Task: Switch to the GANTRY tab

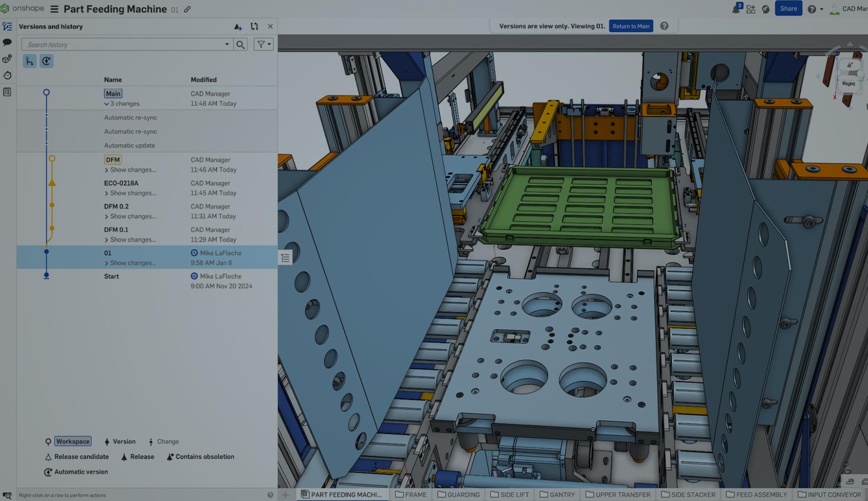Action: [x=557, y=495]
